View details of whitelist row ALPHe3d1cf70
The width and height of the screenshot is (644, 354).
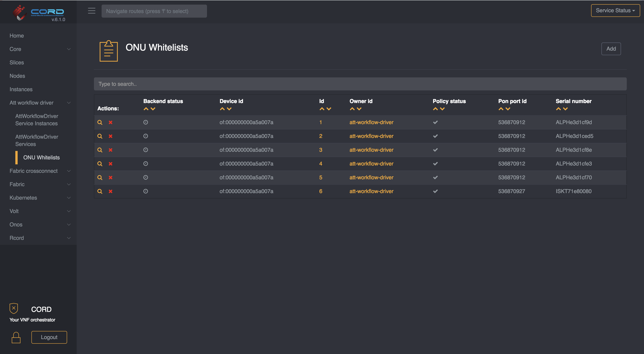coord(100,177)
